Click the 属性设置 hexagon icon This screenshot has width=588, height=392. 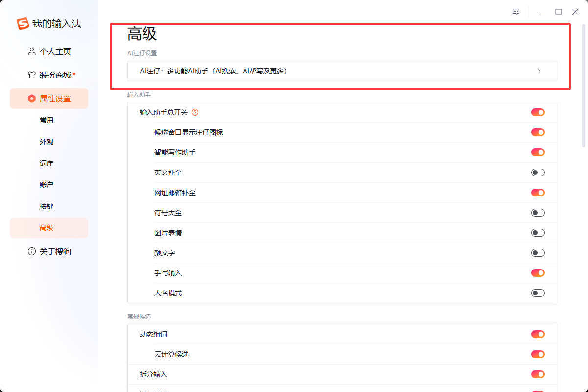32,98
